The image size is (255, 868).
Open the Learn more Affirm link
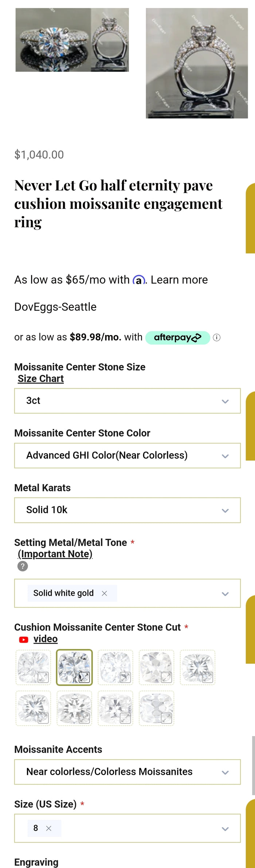pyautogui.click(x=179, y=280)
